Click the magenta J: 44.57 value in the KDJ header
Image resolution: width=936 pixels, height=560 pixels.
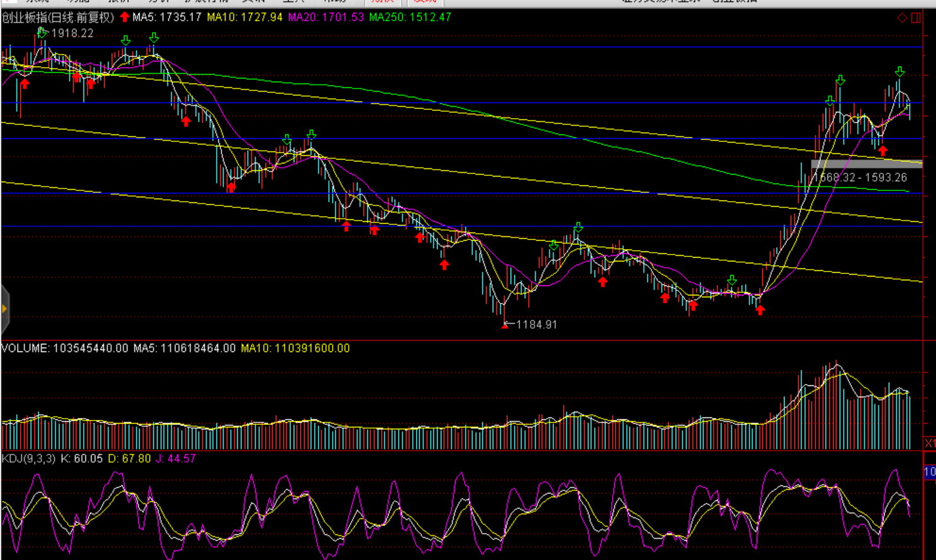[175, 459]
